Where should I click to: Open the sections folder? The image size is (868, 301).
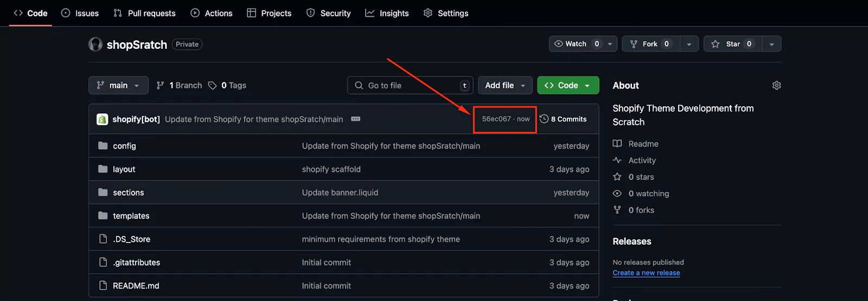point(128,193)
